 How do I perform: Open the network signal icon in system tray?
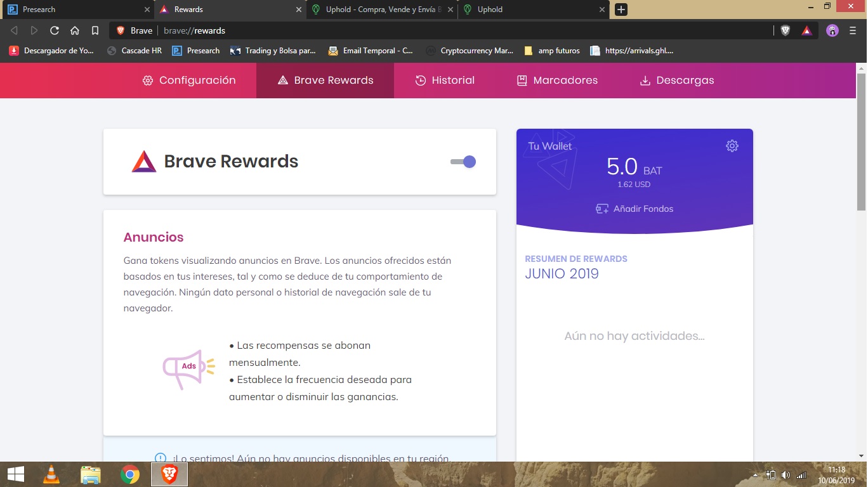[801, 475]
